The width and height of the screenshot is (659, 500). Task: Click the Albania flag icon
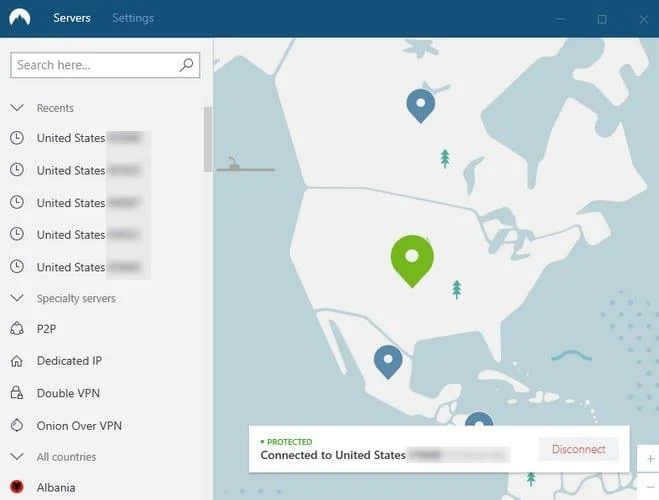coord(17,487)
